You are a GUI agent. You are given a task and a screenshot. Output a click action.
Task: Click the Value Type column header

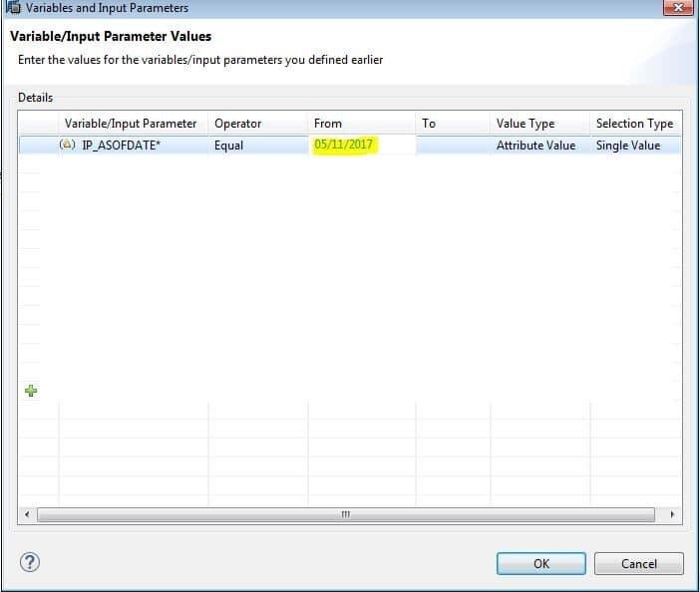(525, 124)
